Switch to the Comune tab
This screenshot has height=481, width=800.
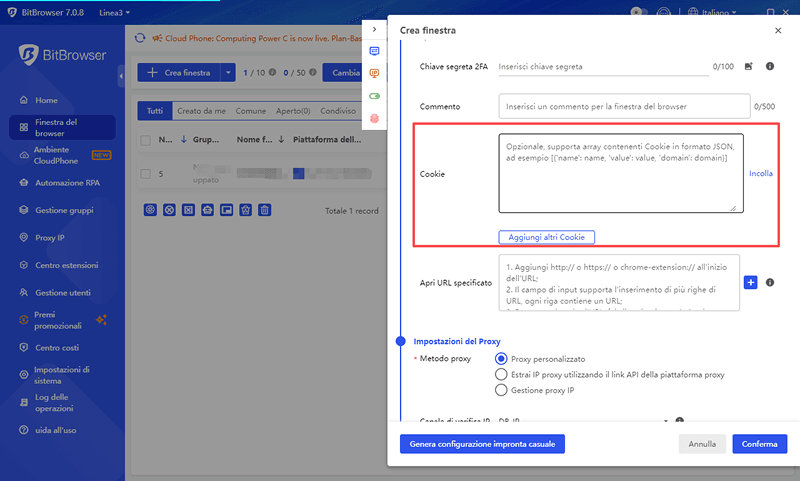point(251,111)
